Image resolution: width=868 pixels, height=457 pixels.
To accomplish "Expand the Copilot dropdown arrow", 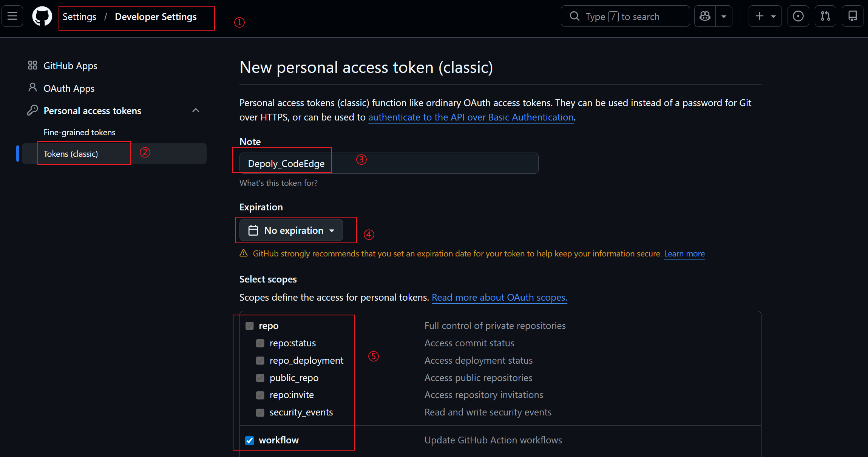I will [724, 16].
